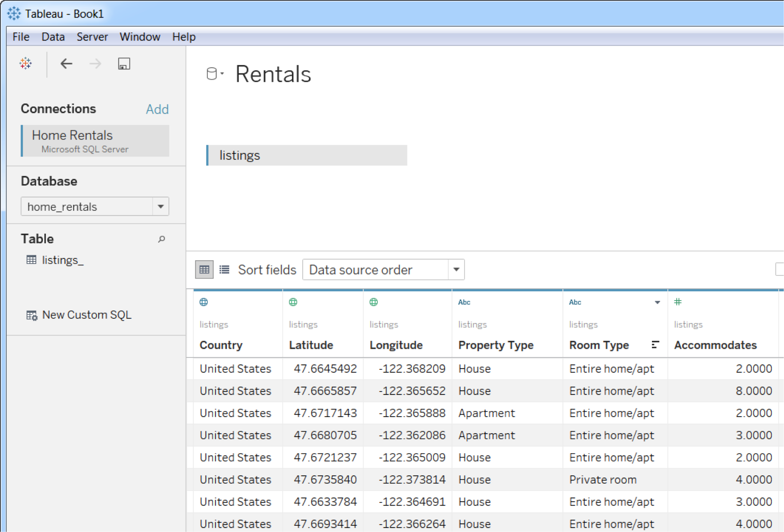Click the Tableau logo icon in toolbar
Screen dimensions: 784x532
tap(25, 63)
